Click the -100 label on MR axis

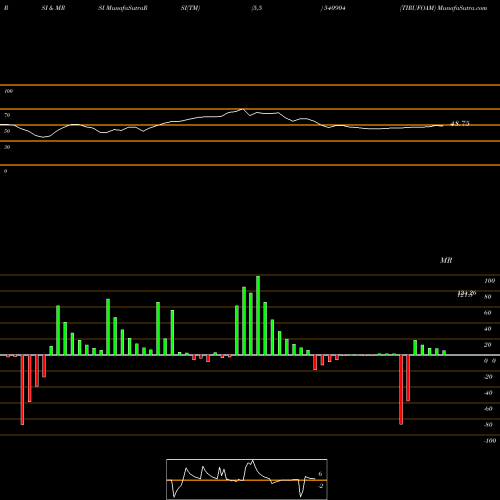pyautogui.click(x=490, y=441)
